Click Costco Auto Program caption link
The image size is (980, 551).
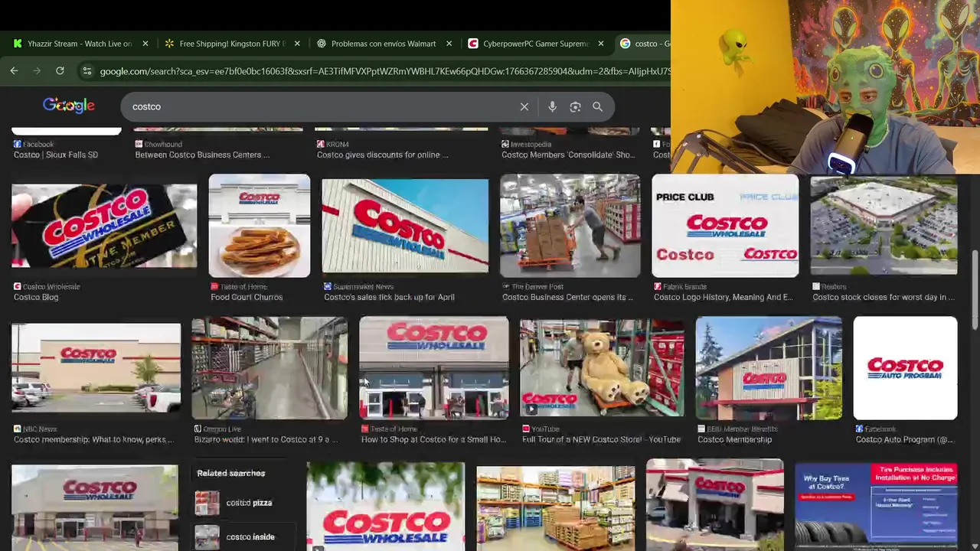tap(905, 439)
